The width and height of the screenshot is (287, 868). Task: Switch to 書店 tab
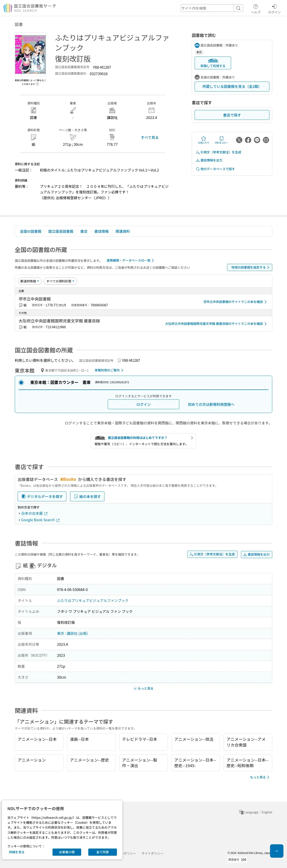[x=84, y=231]
